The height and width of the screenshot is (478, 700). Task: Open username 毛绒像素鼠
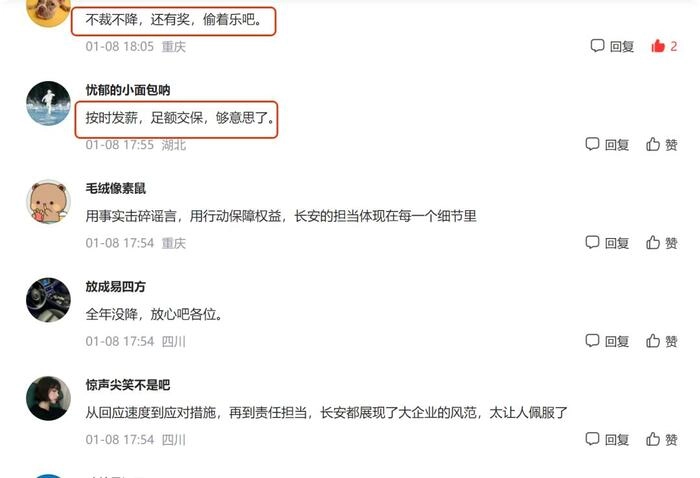coord(116,188)
